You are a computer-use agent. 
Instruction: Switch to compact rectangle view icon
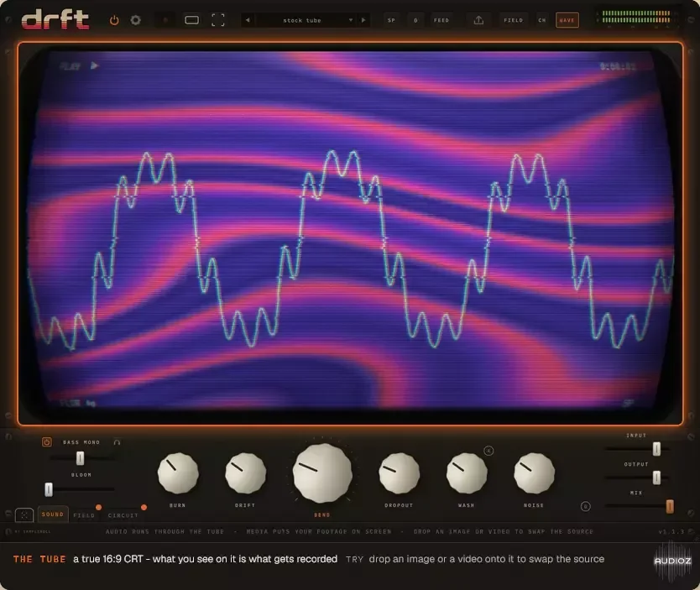[192, 20]
